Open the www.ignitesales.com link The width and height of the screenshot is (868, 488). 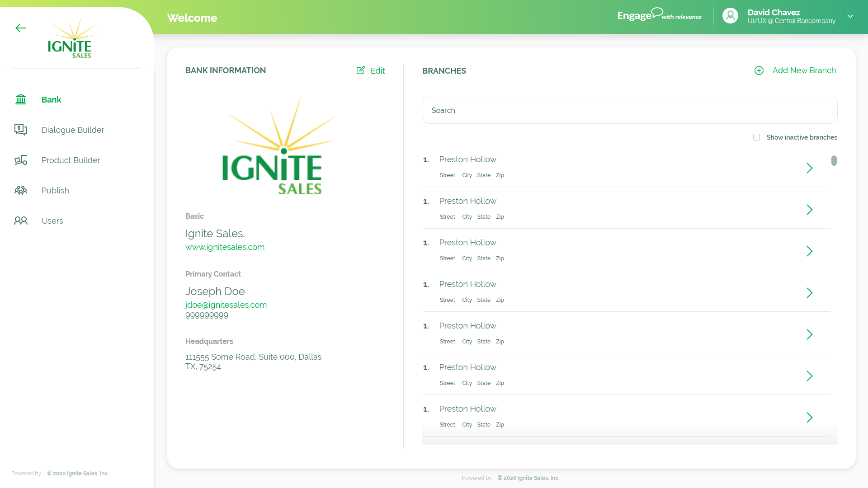pos(225,247)
